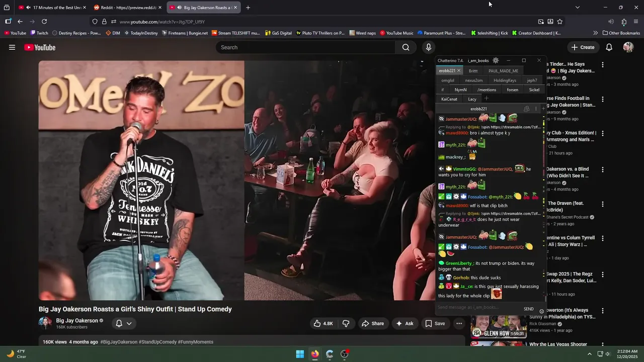The width and height of the screenshot is (644, 362).
Task: Open Big Jay Oakerson channel name link
Action: click(77, 320)
